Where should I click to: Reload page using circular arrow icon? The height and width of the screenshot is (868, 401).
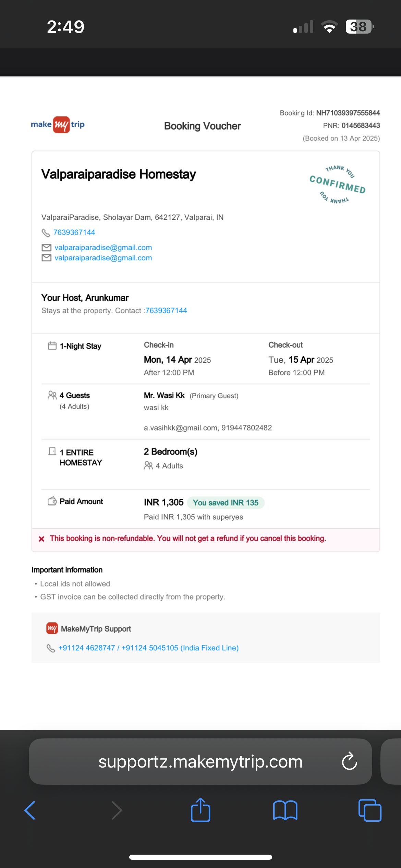pos(350,761)
